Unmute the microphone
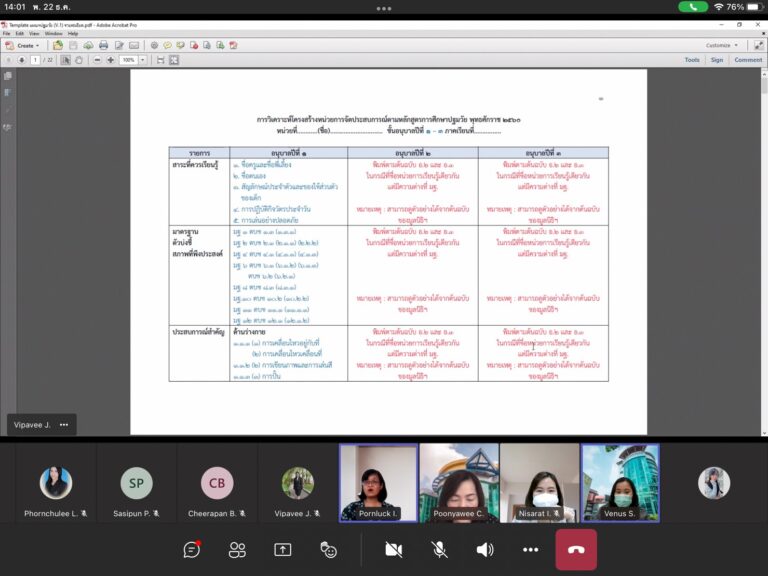 click(x=439, y=550)
